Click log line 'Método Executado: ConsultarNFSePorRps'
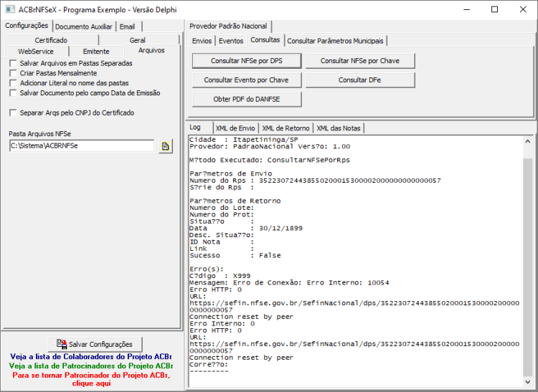538x392 pixels. coord(270,160)
